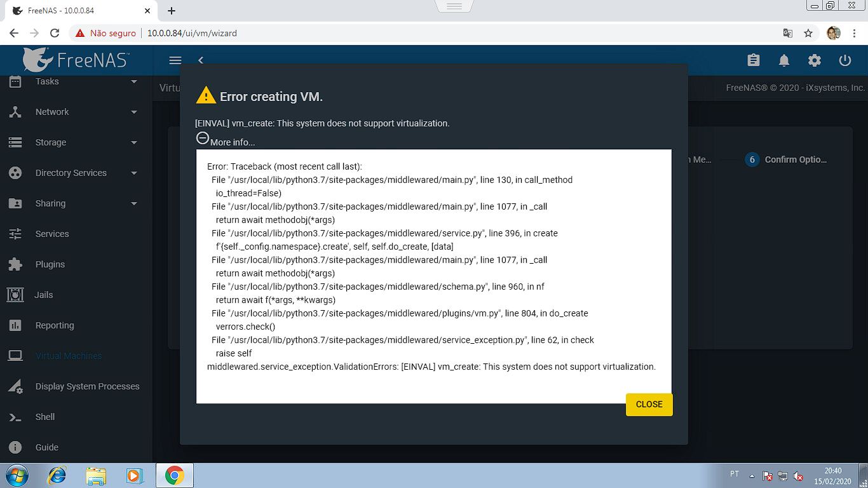The height and width of the screenshot is (488, 868).
Task: Click the volume icon in system tray
Action: coord(799,476)
